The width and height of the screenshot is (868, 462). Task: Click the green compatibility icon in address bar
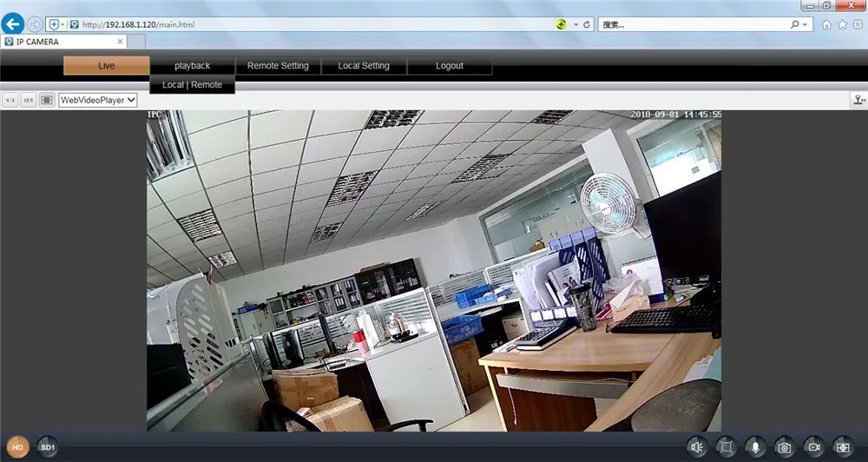click(562, 24)
